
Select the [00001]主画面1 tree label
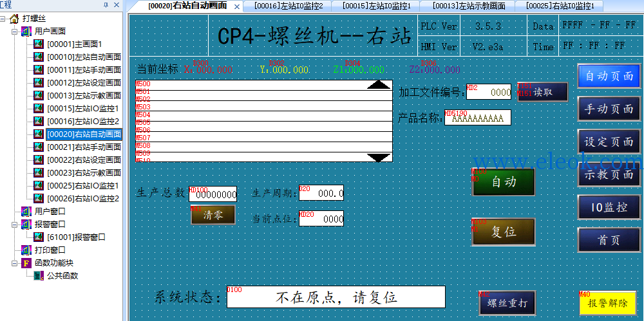point(74,44)
